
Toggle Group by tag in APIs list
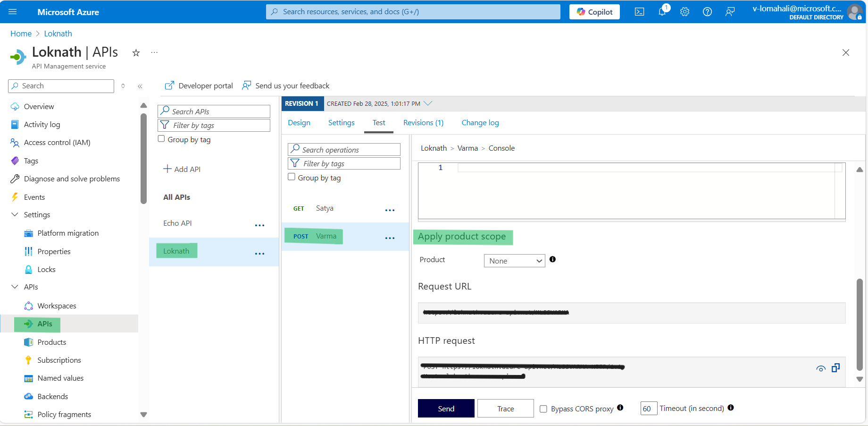161,139
